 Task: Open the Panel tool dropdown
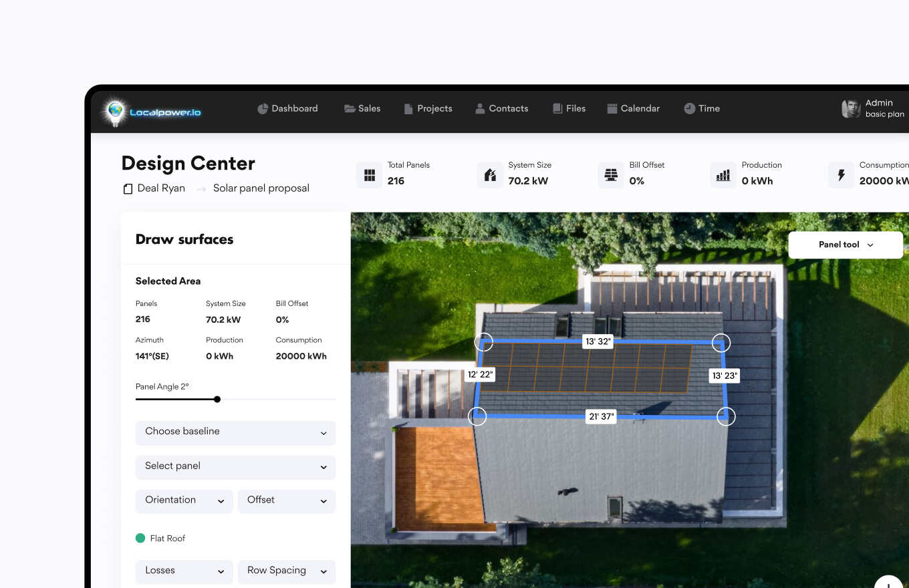click(x=846, y=245)
